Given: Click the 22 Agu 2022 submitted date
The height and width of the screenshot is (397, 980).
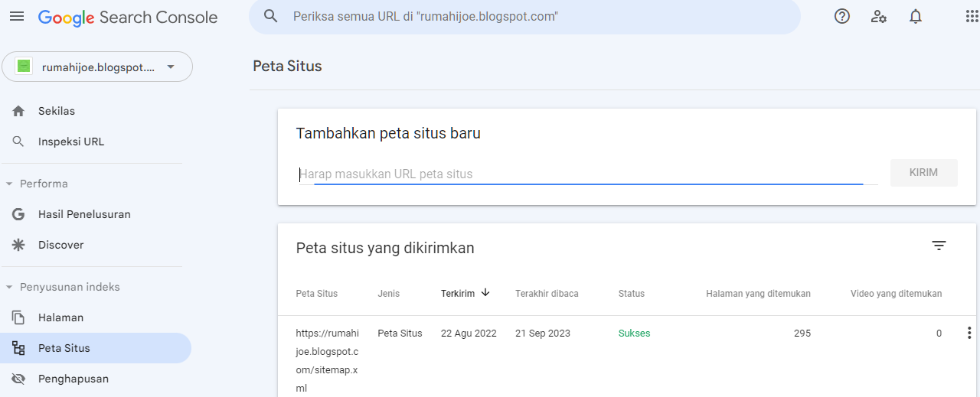Looking at the screenshot, I should click(469, 333).
